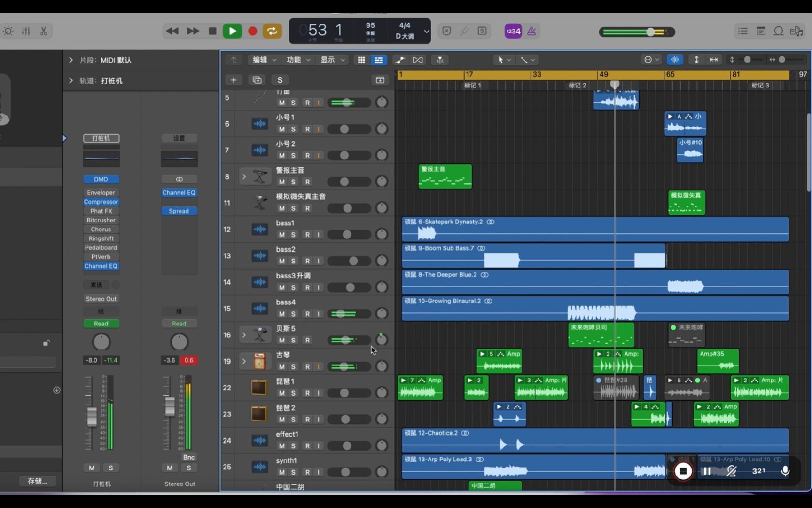The image size is (812, 508).
Task: Click the 存储... button
Action: click(38, 481)
